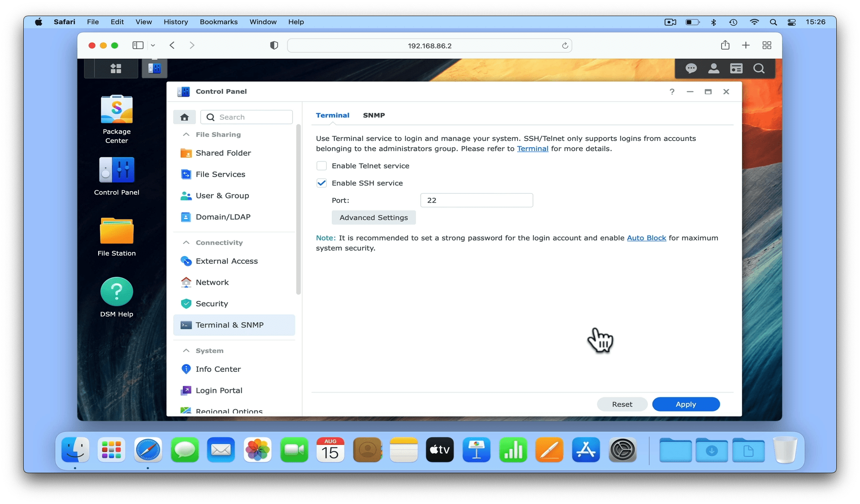This screenshot has height=504, width=860.
Task: Share page from Safari toolbar
Action: click(725, 45)
